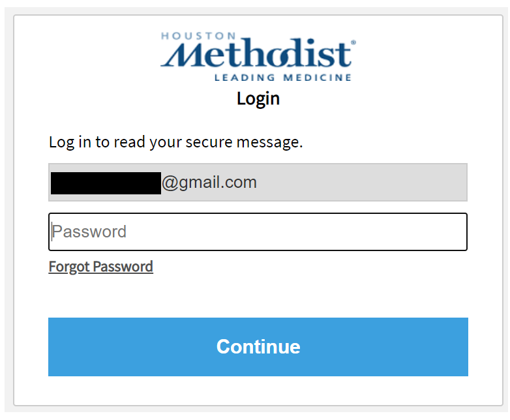Click the LEADING MEDICINE tagline

tap(282, 78)
